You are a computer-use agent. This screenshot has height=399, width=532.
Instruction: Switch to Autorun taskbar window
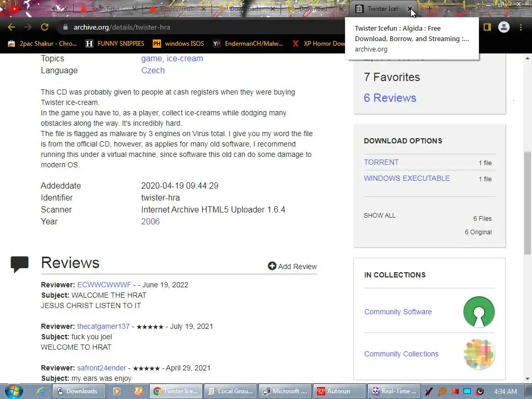(339, 391)
